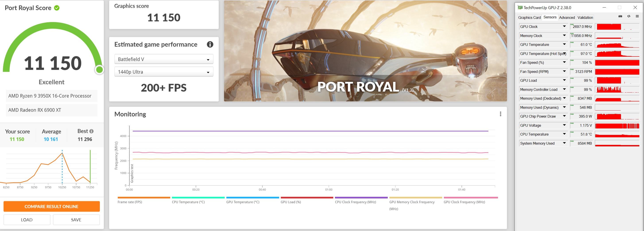Click the System Memory Used value 8584 MB
The image size is (644, 231).
tap(582, 143)
